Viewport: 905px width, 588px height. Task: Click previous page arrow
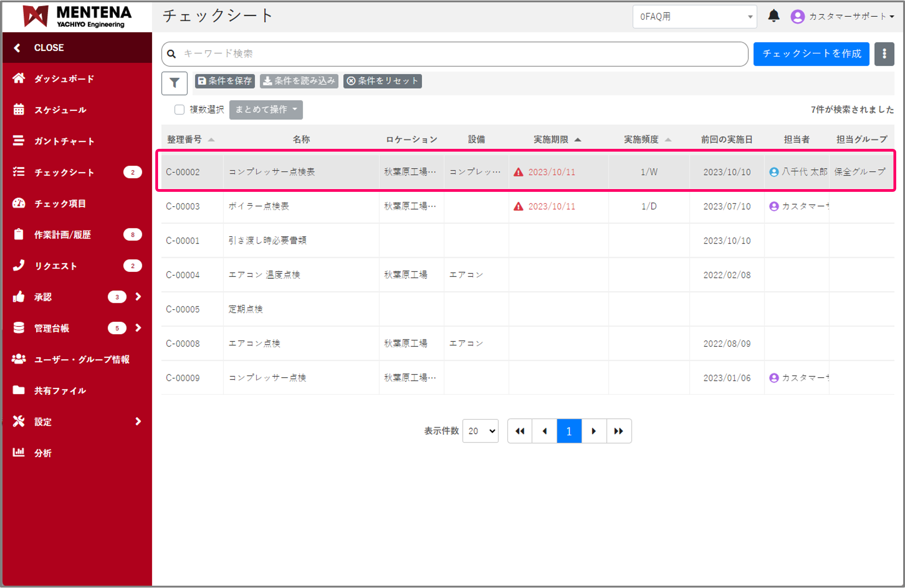(x=544, y=431)
